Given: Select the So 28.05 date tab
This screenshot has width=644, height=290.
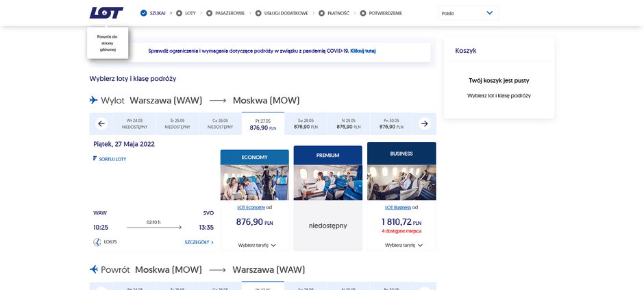Looking at the screenshot, I should (306, 124).
